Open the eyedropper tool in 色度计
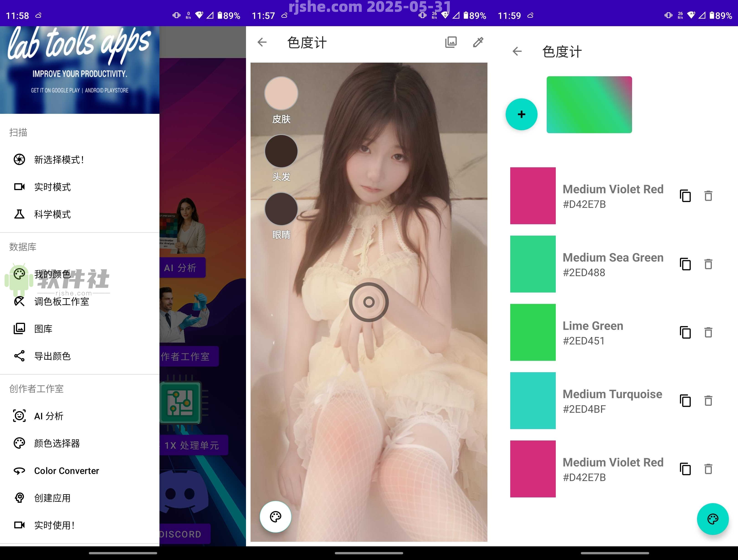Image resolution: width=738 pixels, height=560 pixels. tap(478, 42)
